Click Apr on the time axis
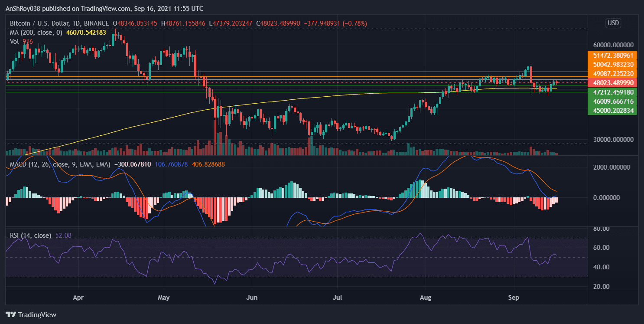644x324 pixels. (x=78, y=298)
